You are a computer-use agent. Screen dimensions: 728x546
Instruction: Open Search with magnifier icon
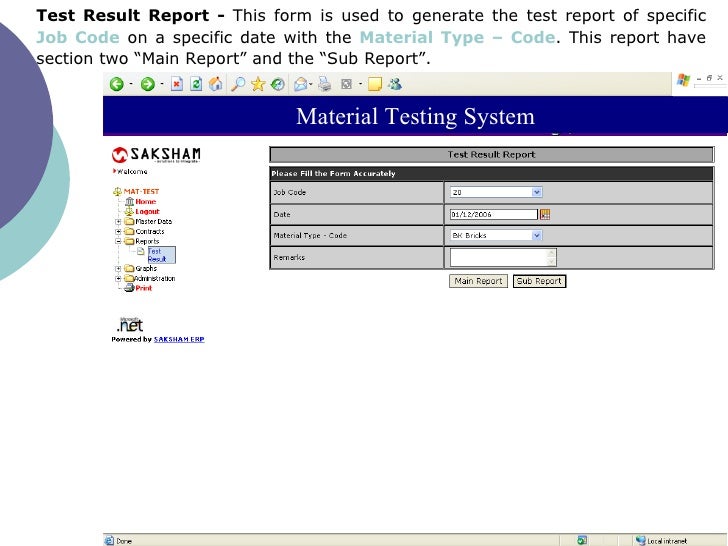coord(238,84)
